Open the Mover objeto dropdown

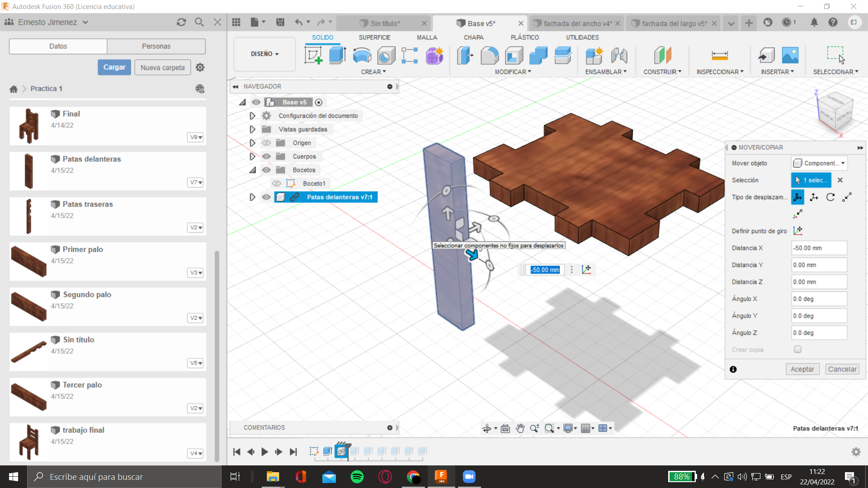pos(819,163)
